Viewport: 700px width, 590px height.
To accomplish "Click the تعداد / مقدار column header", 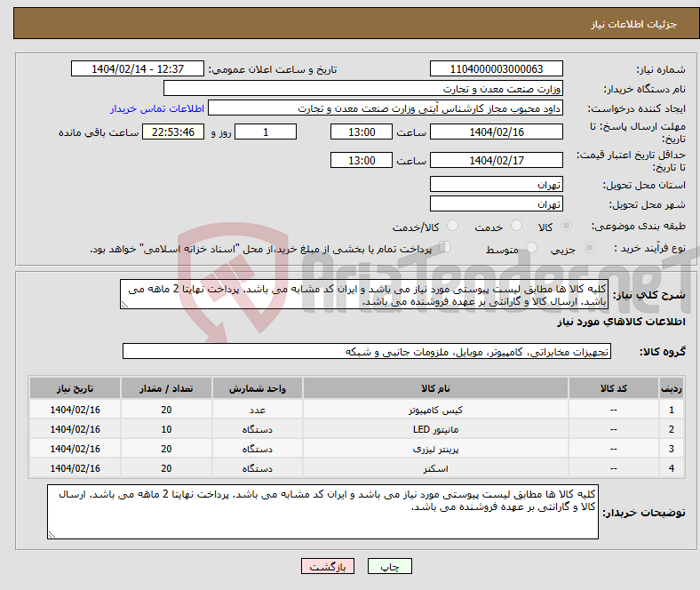I will tap(166, 388).
